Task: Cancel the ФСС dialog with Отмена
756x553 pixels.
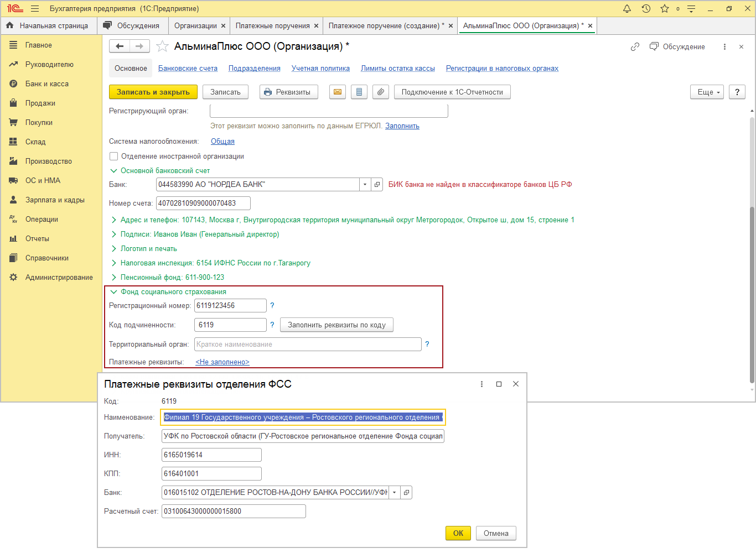Action: coord(496,533)
